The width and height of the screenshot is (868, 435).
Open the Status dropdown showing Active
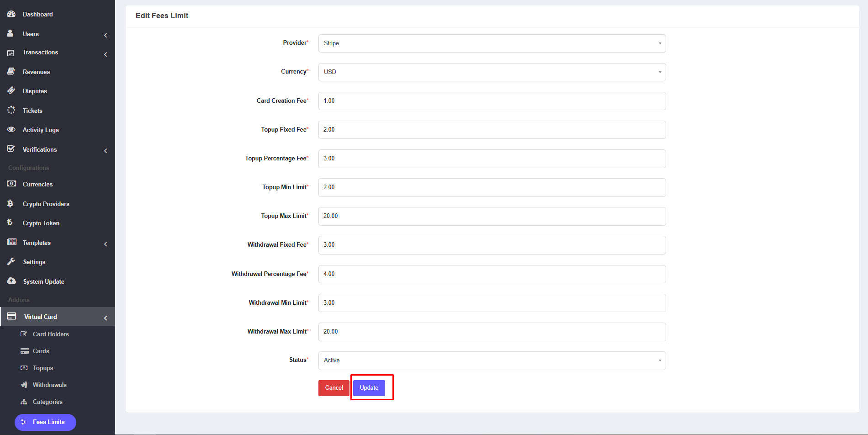tap(492, 361)
